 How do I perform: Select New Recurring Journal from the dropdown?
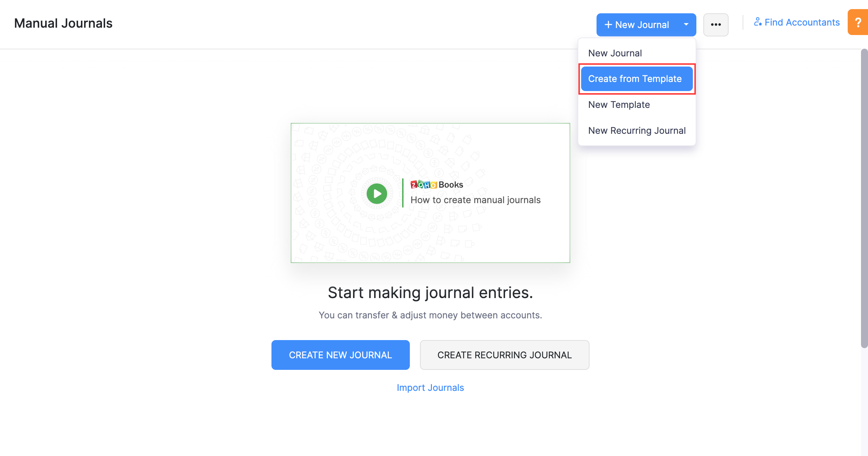[x=636, y=130]
